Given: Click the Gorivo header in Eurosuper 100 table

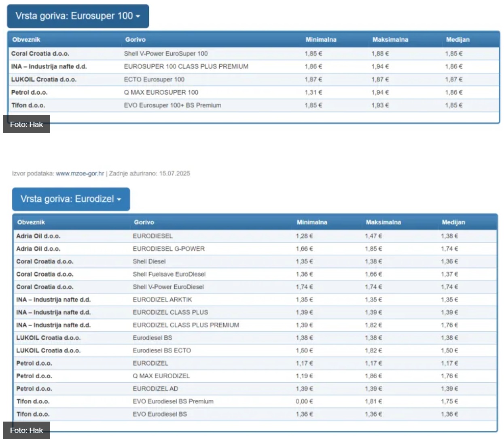Looking at the screenshot, I should click(x=136, y=40).
